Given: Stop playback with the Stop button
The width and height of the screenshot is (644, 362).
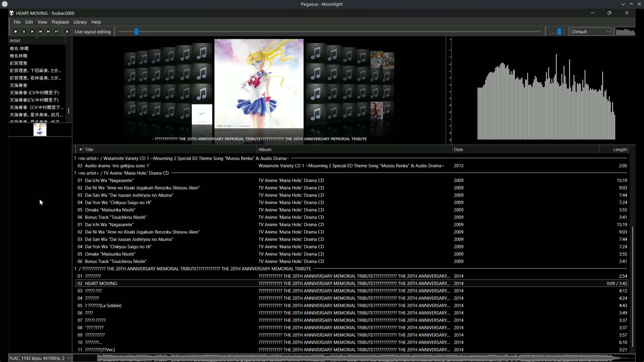Looking at the screenshot, I should [15, 32].
